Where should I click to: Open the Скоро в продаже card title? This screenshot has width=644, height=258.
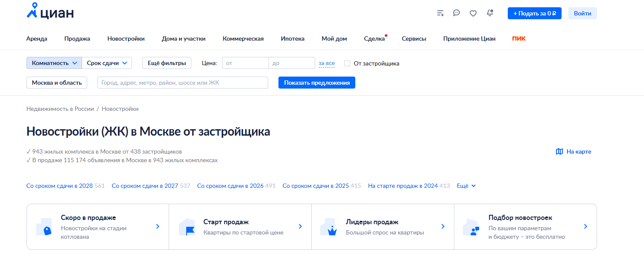point(88,218)
